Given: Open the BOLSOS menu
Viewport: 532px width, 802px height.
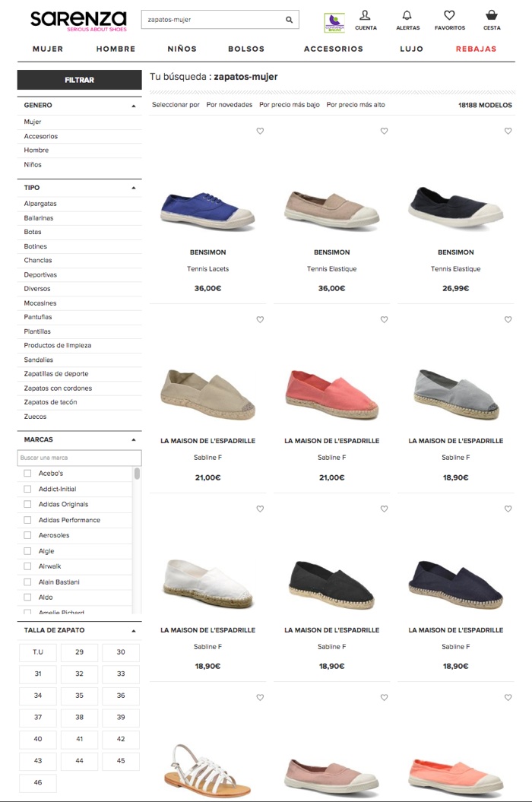Looking at the screenshot, I should pyautogui.click(x=246, y=49).
